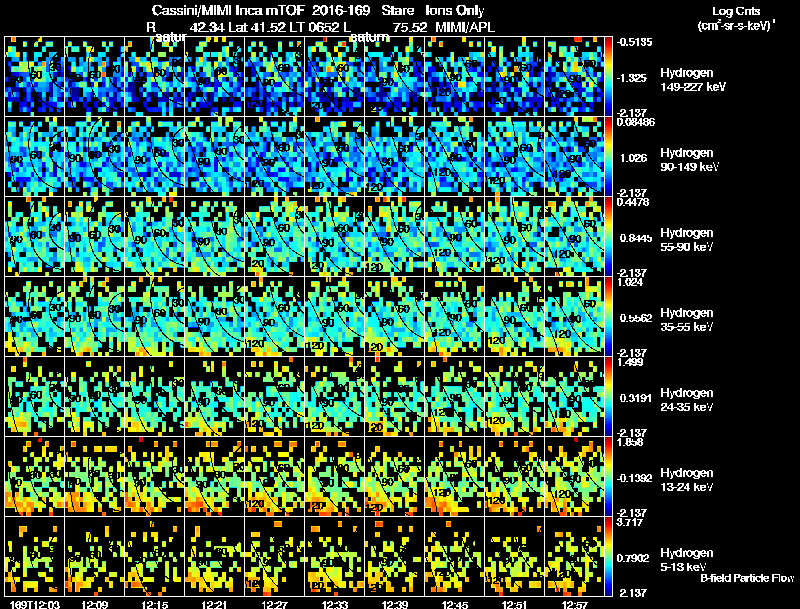Select the 'Hydrogen 149-227 keV' row label

693,80
